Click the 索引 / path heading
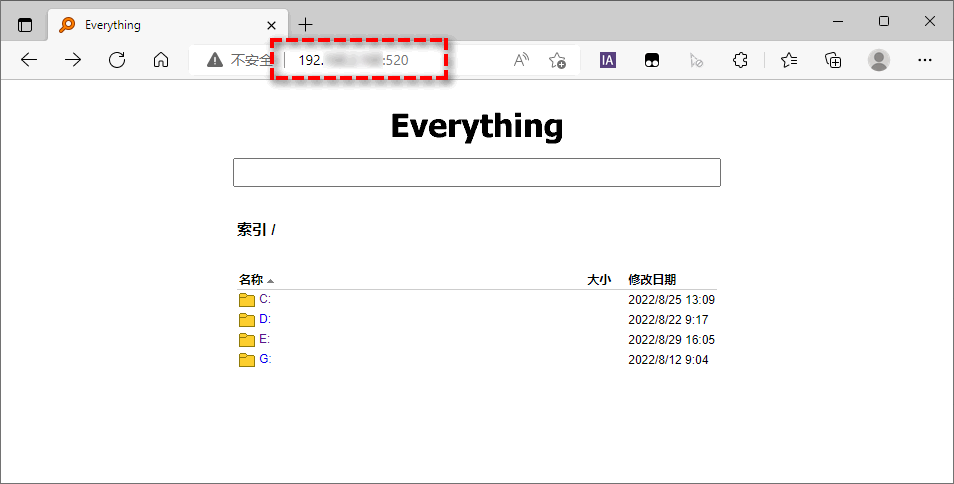This screenshot has height=484, width=954. click(x=256, y=230)
